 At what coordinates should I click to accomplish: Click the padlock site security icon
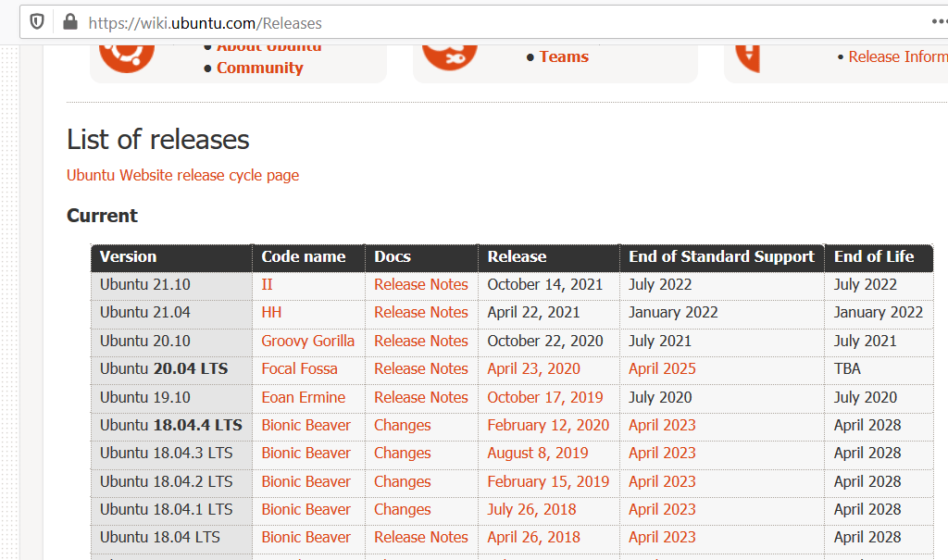coord(69,22)
